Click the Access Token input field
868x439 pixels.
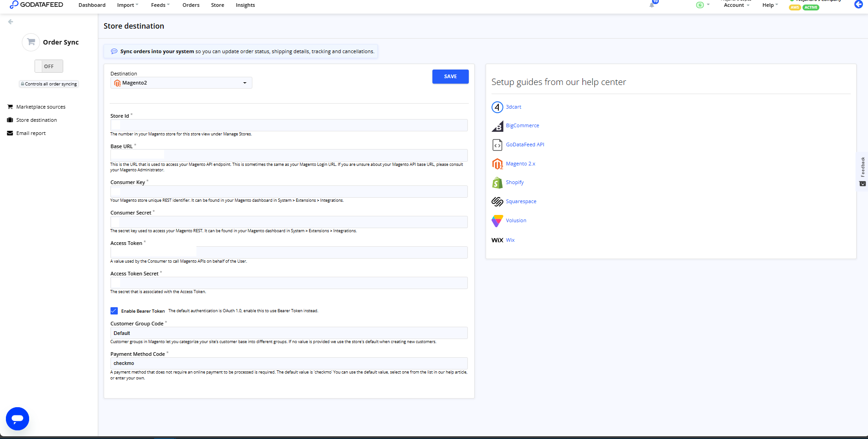289,252
